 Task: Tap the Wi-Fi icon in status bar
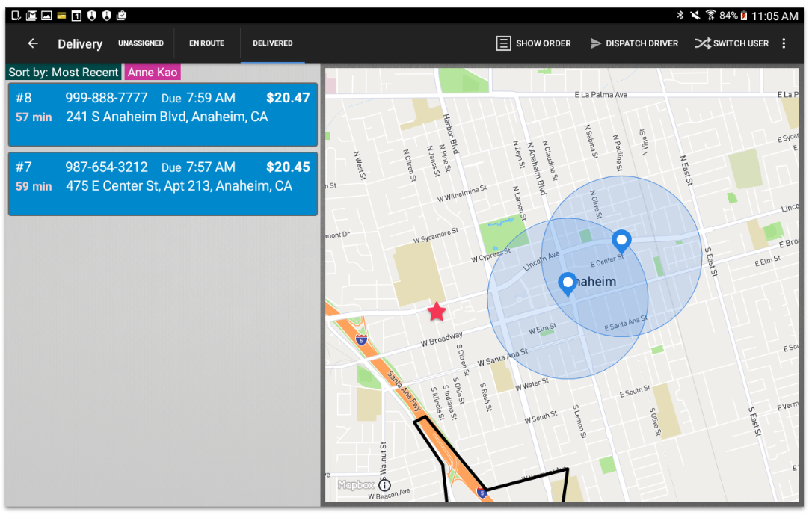pos(710,16)
